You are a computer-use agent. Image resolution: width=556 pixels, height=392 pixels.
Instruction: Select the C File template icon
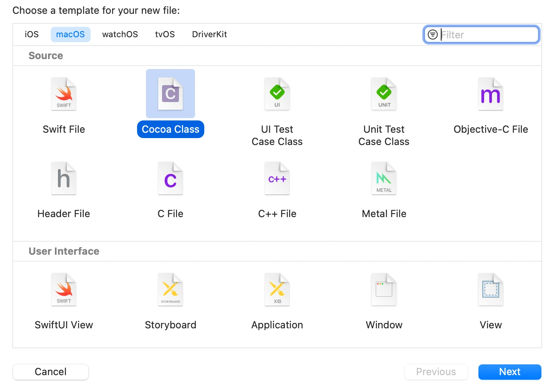click(x=170, y=178)
